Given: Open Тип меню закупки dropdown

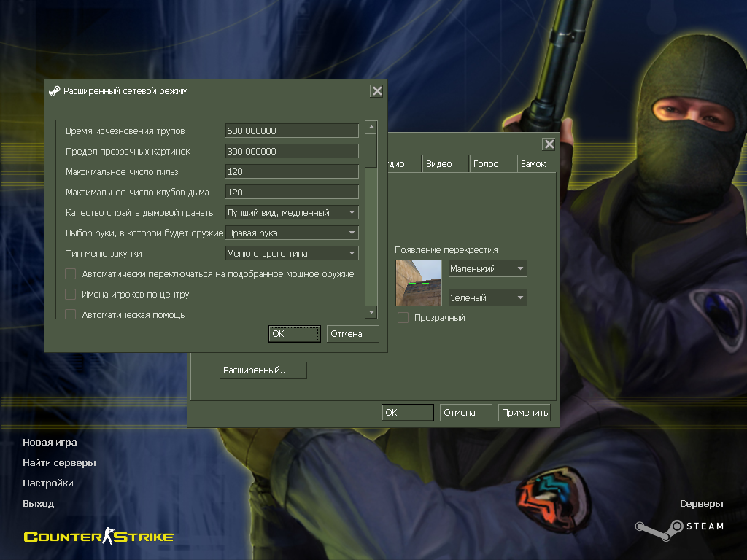Looking at the screenshot, I should (292, 253).
